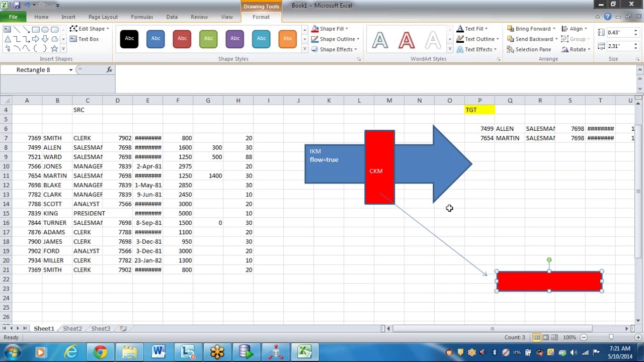Apply the black Abc shape style
644x362 pixels.
[129, 39]
